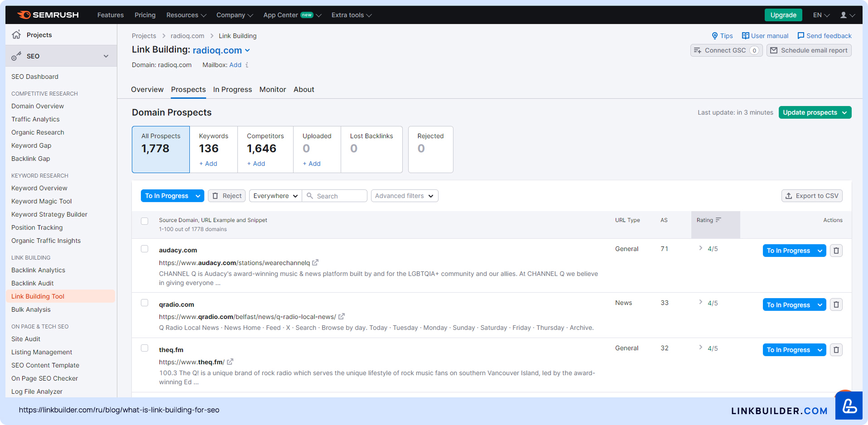Image resolution: width=868 pixels, height=425 pixels.
Task: Open the EN language selector
Action: click(x=821, y=15)
